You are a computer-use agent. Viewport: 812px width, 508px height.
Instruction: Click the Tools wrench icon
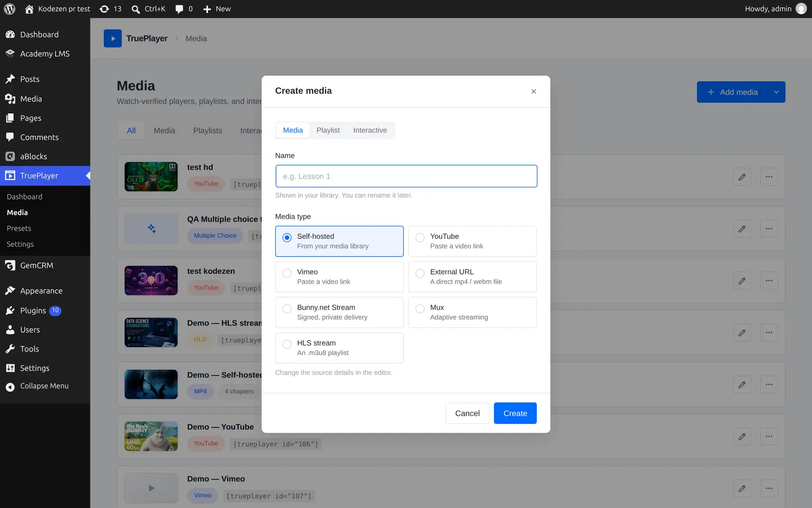10,349
